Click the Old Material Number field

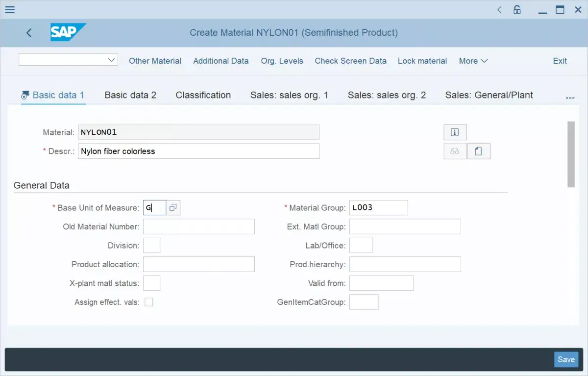point(199,226)
